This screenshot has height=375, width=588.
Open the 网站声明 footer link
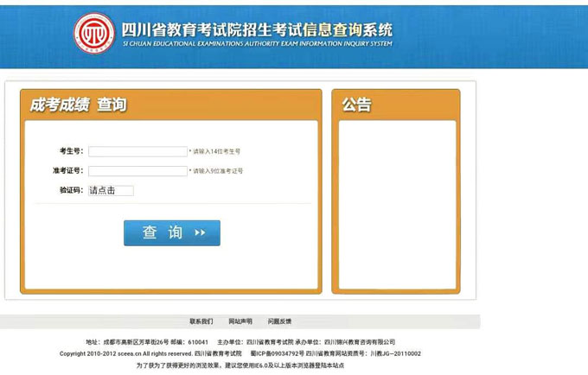click(x=240, y=321)
